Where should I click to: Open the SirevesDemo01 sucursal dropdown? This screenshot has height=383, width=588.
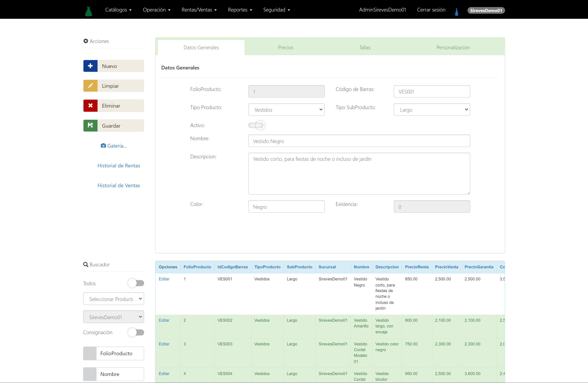(x=114, y=317)
